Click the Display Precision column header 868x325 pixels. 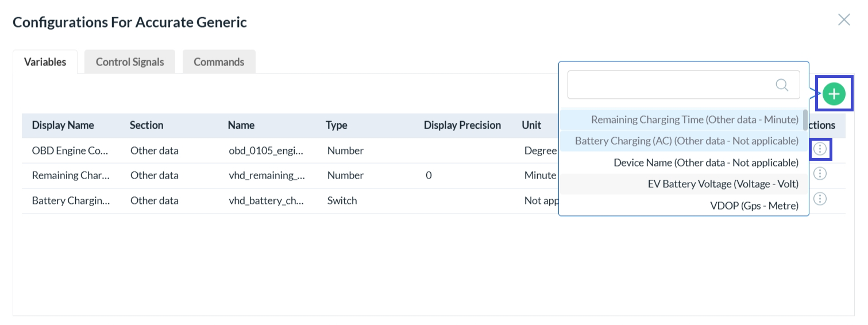[x=462, y=125]
